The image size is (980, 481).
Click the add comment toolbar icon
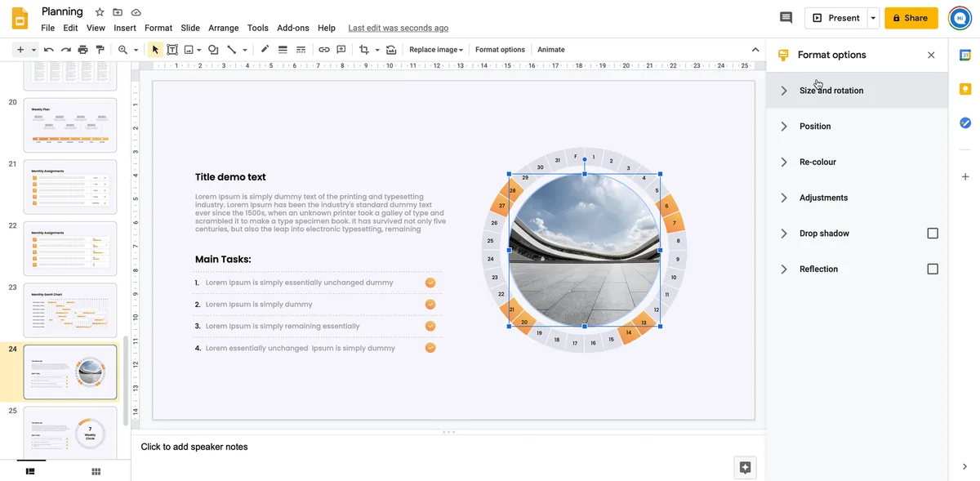pos(341,50)
